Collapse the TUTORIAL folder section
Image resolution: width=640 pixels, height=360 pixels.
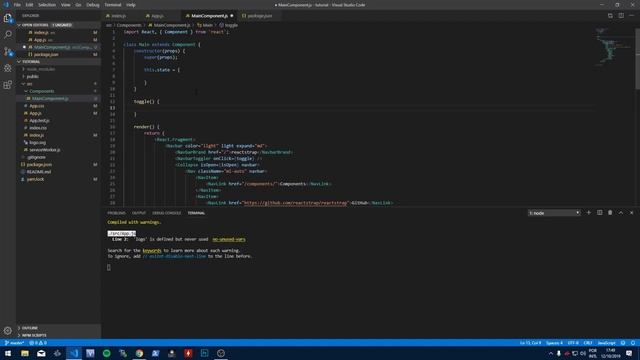coord(58,62)
